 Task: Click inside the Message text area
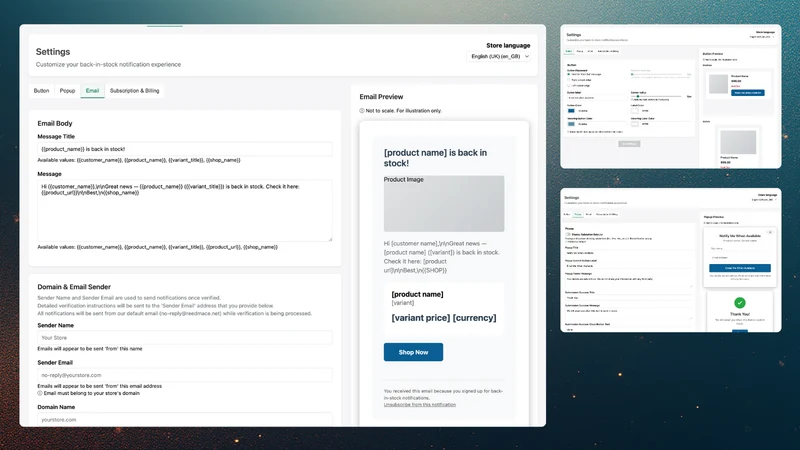point(185,210)
